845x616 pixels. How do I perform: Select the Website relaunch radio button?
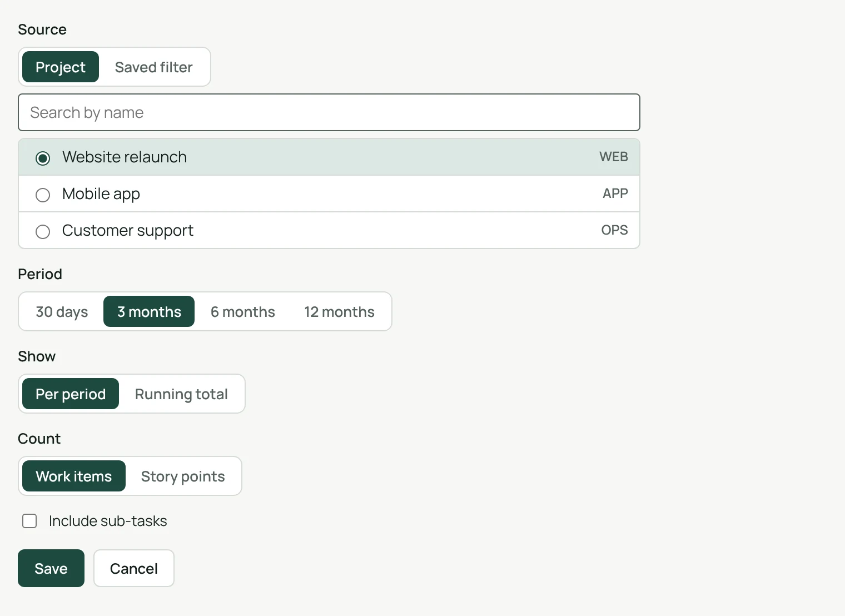[43, 158]
